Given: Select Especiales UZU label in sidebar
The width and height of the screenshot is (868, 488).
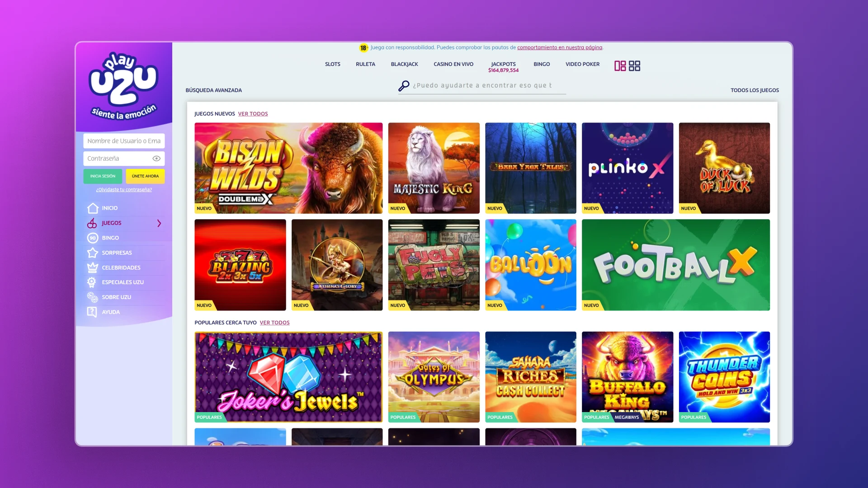Looking at the screenshot, I should click(x=123, y=282).
